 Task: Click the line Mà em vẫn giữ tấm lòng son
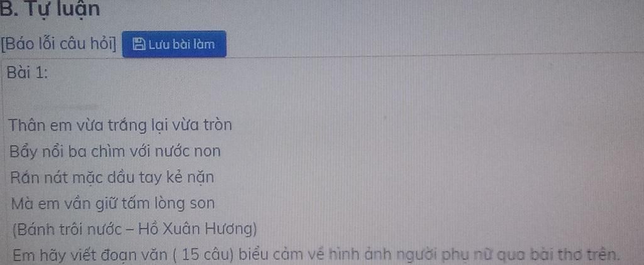pyautogui.click(x=113, y=203)
